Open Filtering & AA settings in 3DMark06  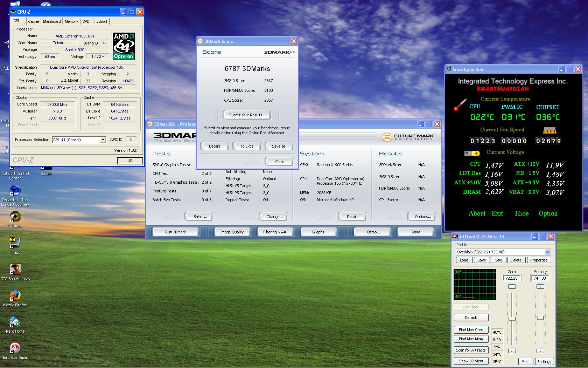[276, 232]
